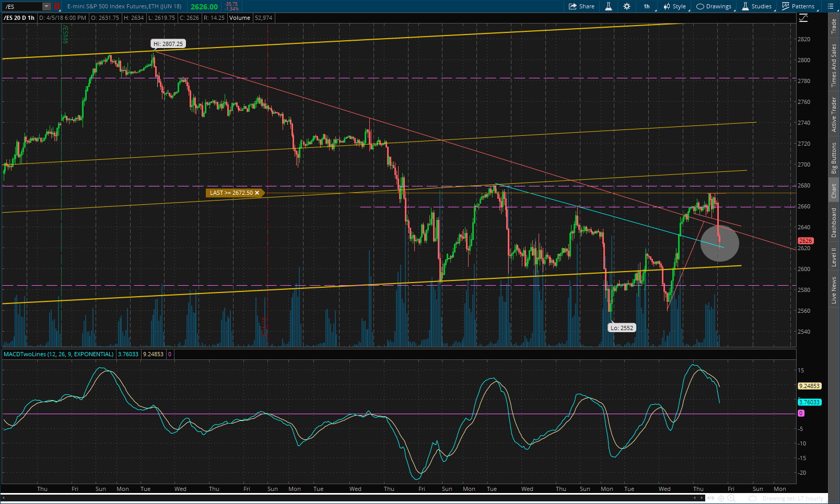Click the Style button

[674, 6]
